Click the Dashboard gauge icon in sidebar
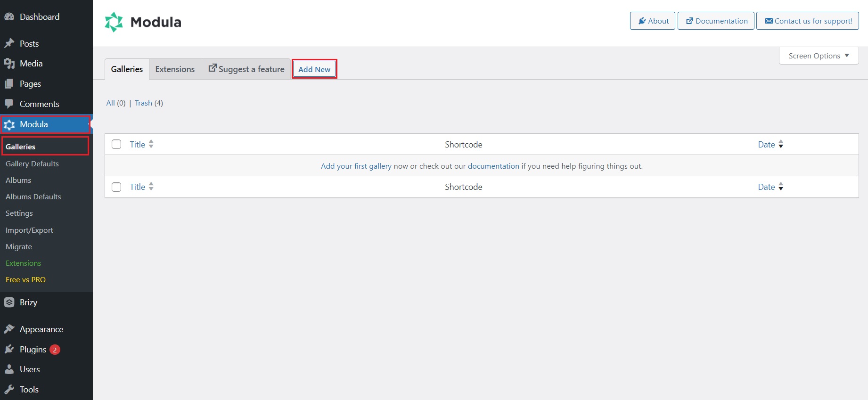Viewport: 868px width, 400px height. [x=9, y=16]
